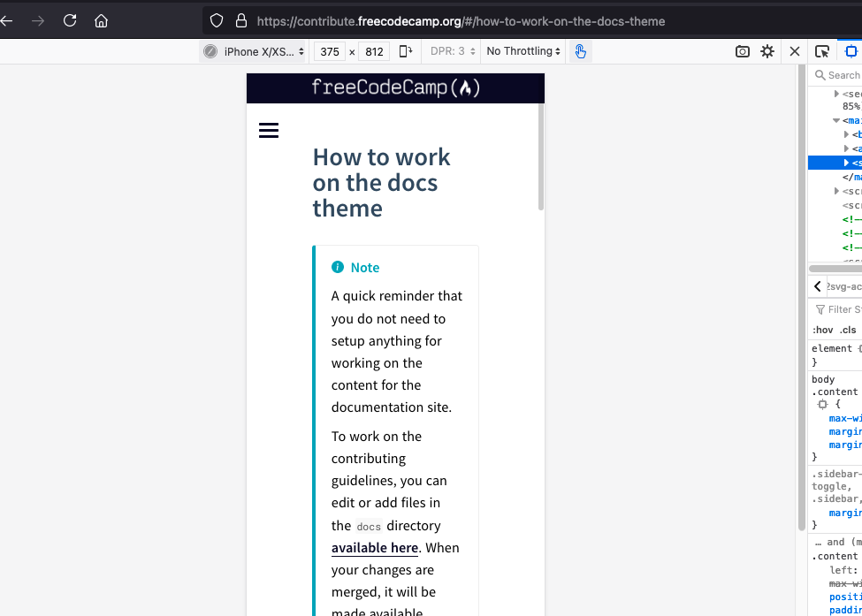Enable touch simulation
The height and width of the screenshot is (616, 862).
pyautogui.click(x=580, y=51)
